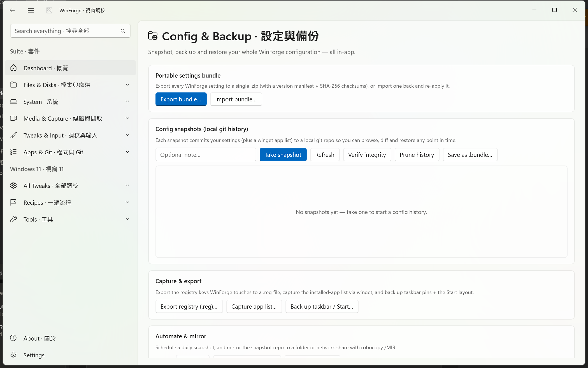The image size is (588, 368).
Task: Click the back arrow in the title bar
Action: coord(12,10)
